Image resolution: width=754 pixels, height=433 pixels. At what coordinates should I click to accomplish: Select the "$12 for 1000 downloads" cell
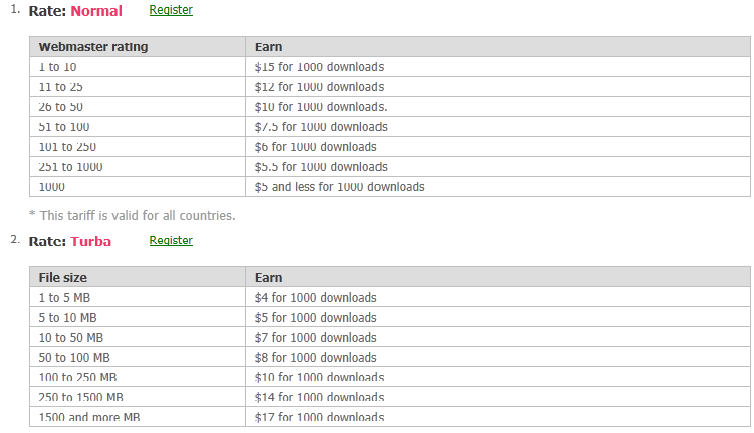(320, 87)
